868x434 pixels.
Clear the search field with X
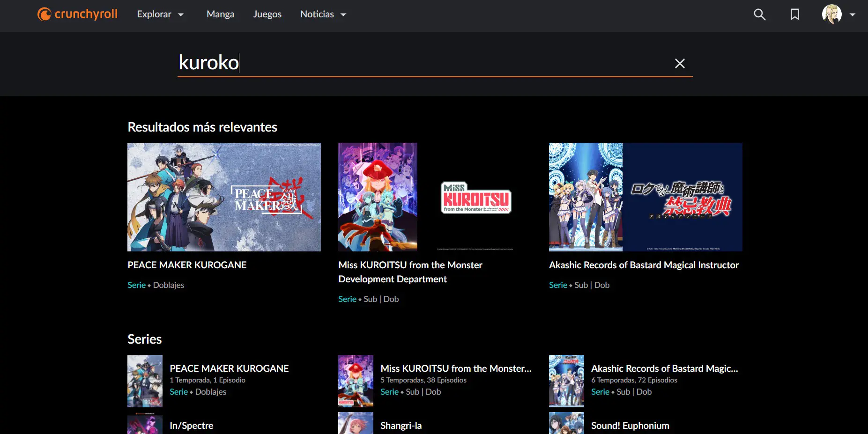pyautogui.click(x=680, y=63)
